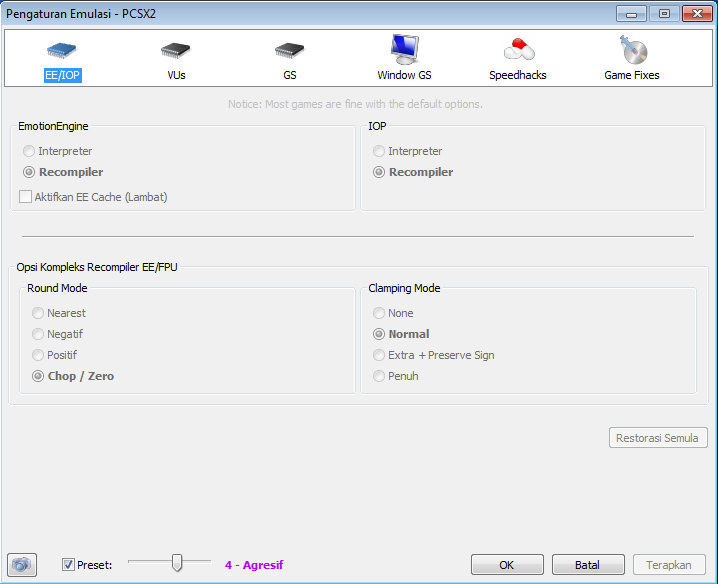Viewport: 718px width, 584px height.
Task: Confirm with the OK button
Action: (x=507, y=565)
